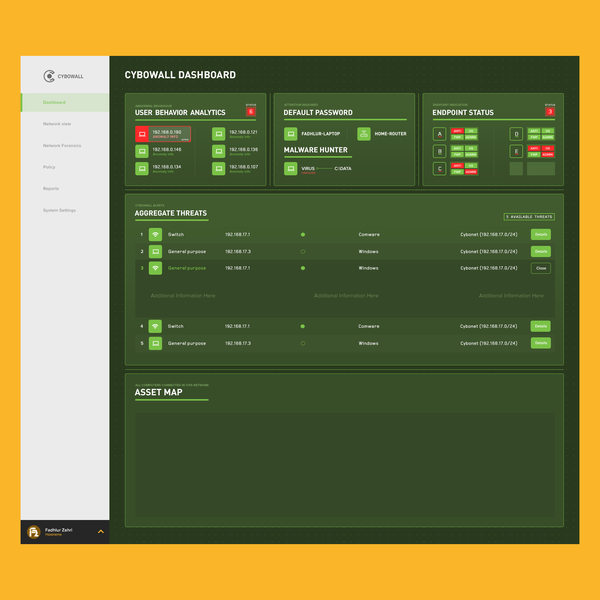The height and width of the screenshot is (600, 600).
Task: Click Comware in threat row 1
Action: [x=369, y=235]
